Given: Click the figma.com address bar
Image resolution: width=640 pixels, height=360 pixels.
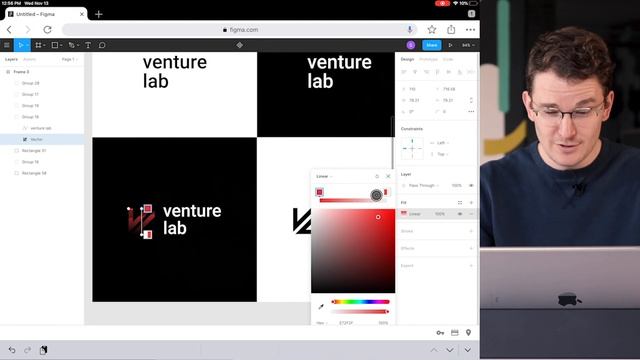Looking at the screenshot, I should (240, 29).
